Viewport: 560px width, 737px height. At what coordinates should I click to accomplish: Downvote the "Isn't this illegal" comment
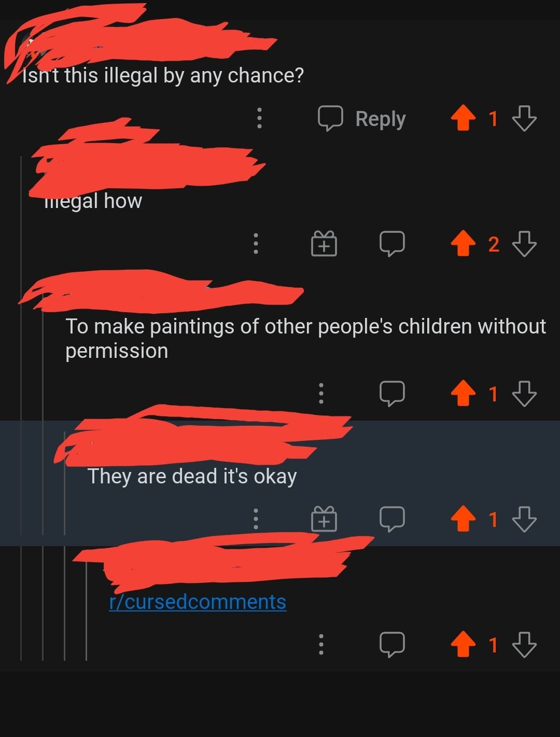point(524,118)
